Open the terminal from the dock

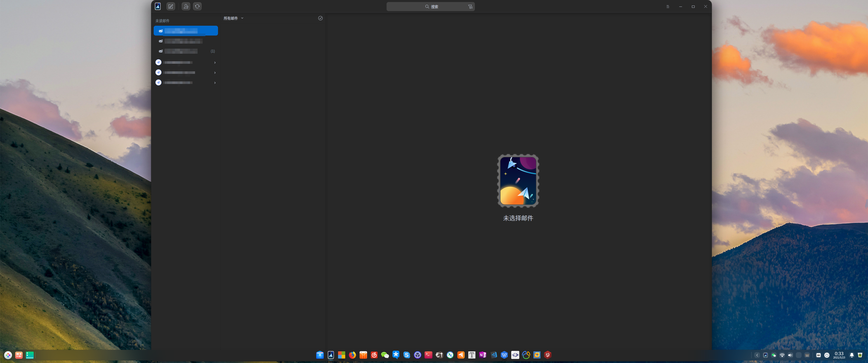point(428,355)
